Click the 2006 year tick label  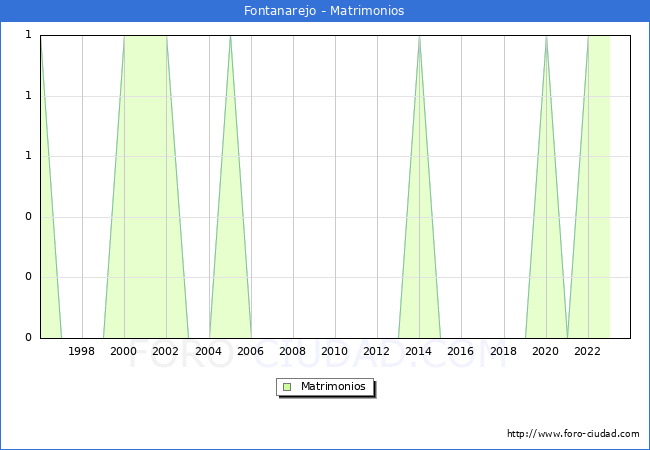point(250,351)
